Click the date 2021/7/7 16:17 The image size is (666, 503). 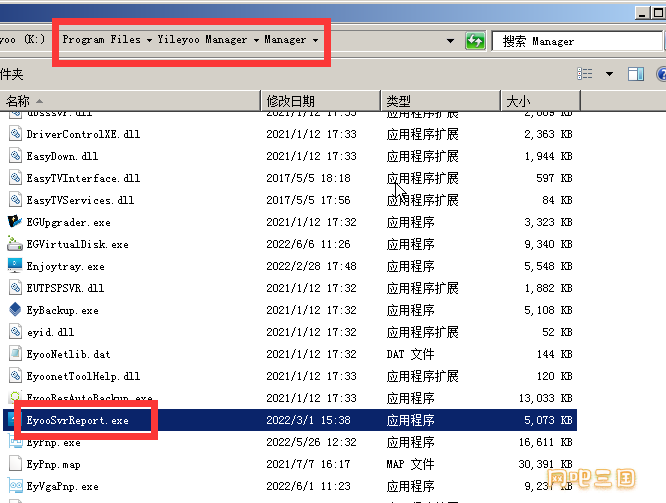308,464
